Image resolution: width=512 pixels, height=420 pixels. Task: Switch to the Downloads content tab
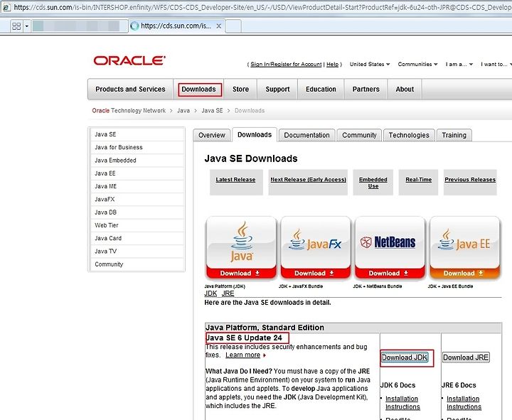point(255,135)
